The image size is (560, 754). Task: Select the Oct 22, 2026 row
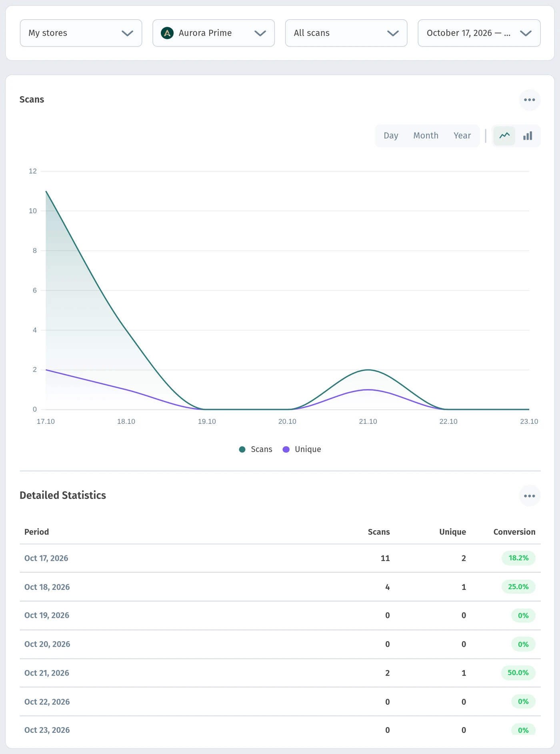[280, 702]
